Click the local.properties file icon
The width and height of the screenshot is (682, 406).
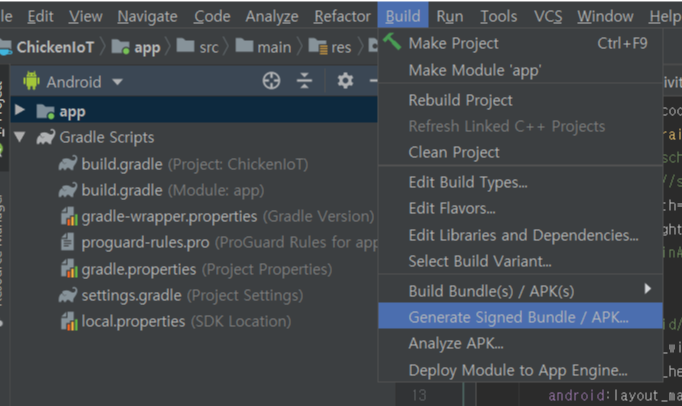[69, 322]
